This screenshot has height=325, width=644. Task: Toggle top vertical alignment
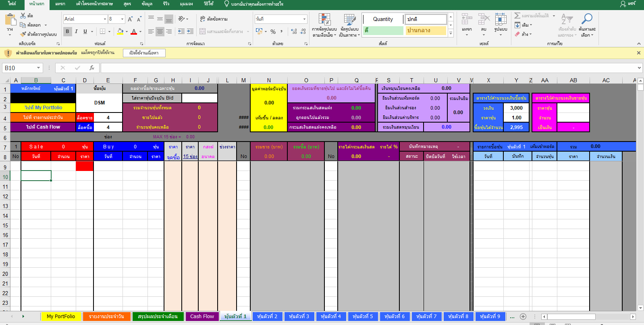pos(151,19)
